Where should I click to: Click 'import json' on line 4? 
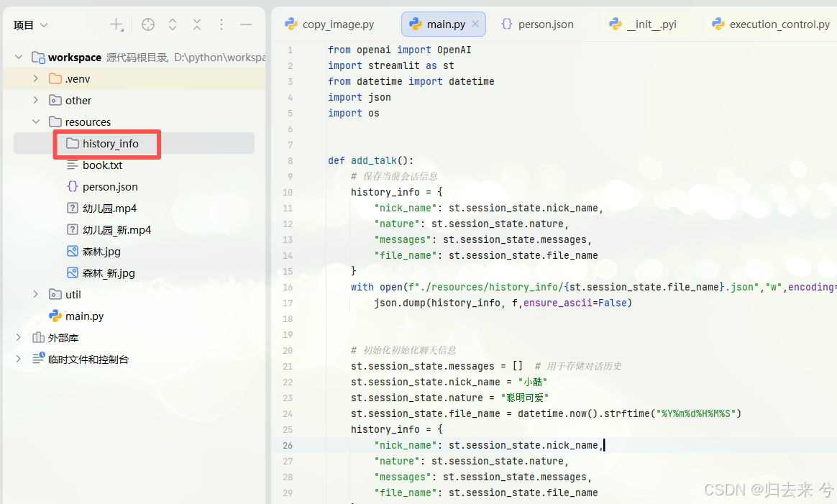pos(360,97)
